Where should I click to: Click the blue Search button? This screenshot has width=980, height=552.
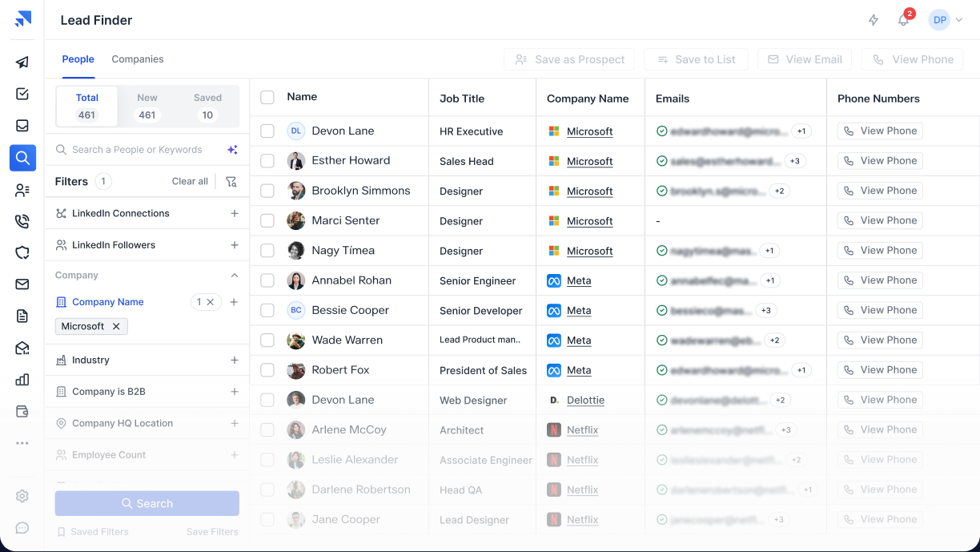click(147, 504)
